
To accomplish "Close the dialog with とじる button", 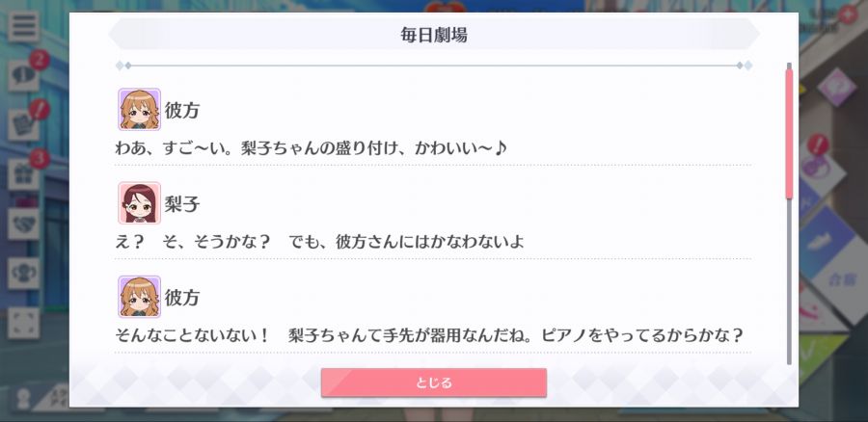I will point(434,382).
